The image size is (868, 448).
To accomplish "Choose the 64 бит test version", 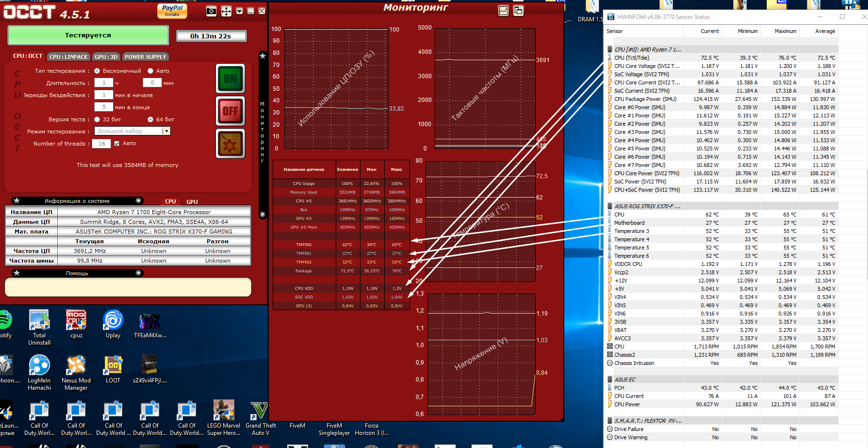I will pyautogui.click(x=150, y=119).
